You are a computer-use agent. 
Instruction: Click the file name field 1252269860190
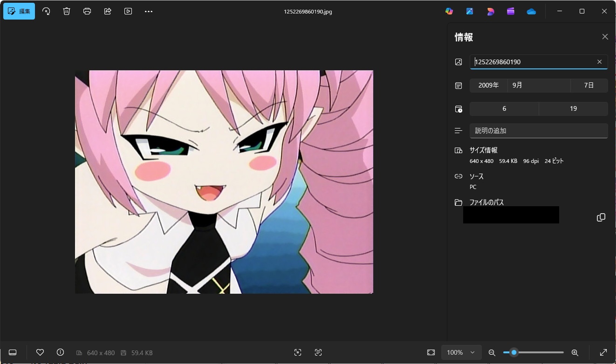click(531, 62)
